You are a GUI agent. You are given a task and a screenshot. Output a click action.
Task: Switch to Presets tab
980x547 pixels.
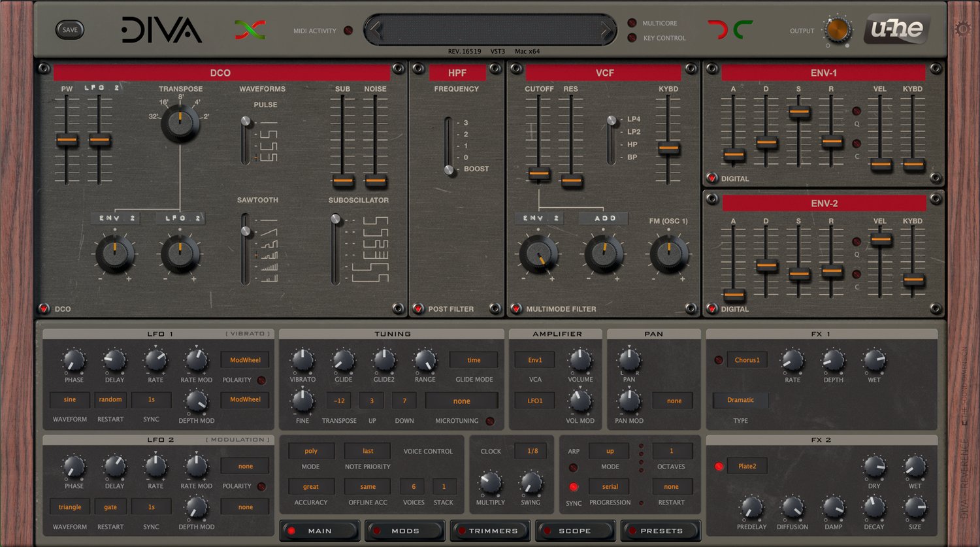coord(661,531)
